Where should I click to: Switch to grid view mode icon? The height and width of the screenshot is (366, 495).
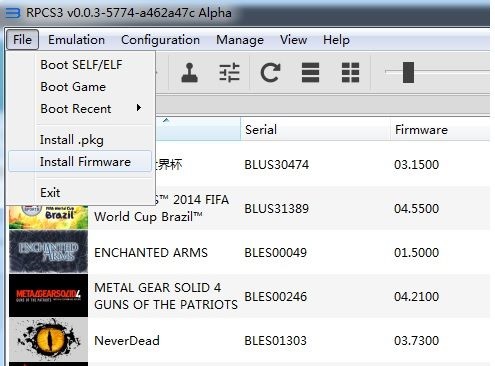[350, 73]
